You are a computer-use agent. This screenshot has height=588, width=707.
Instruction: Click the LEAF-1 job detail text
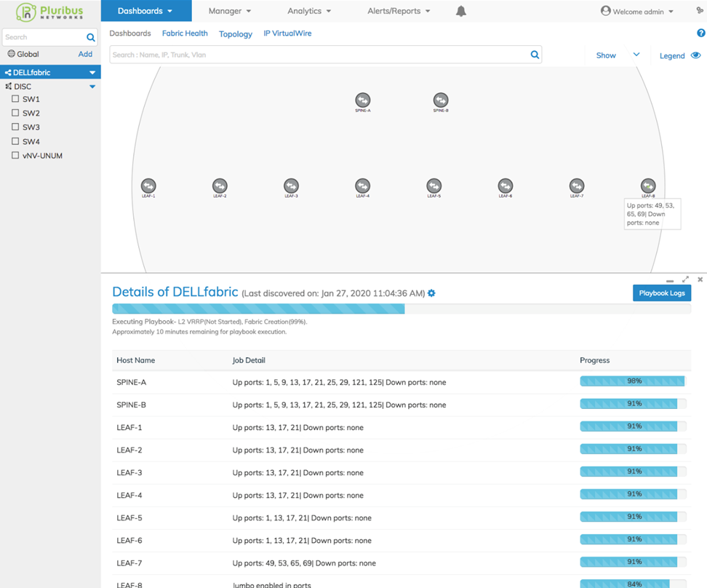[297, 427]
